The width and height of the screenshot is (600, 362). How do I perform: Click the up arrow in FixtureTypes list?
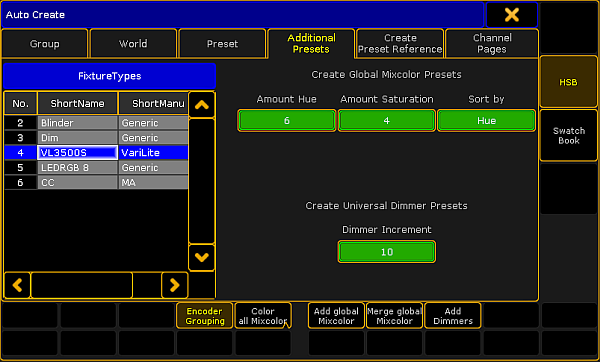[x=202, y=105]
